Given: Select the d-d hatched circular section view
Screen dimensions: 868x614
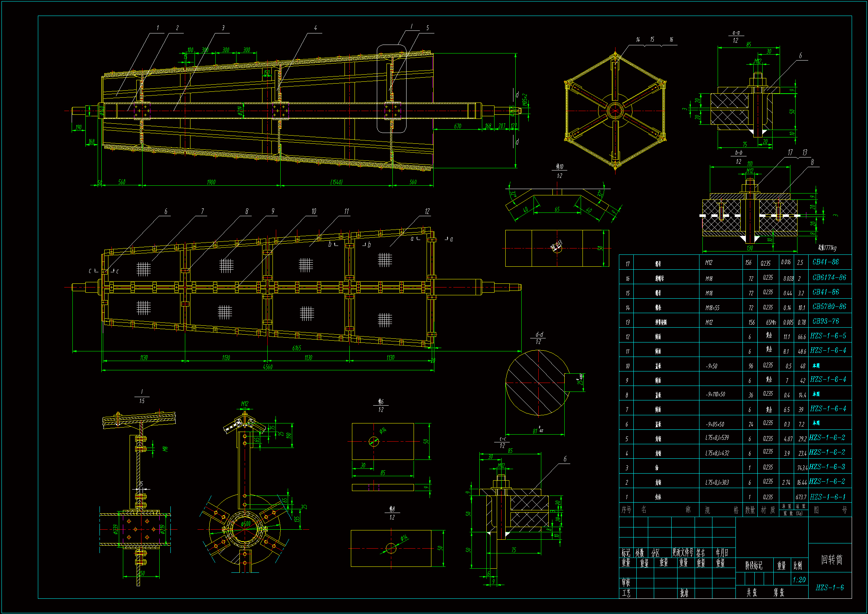Looking at the screenshot, I should pos(538,383).
